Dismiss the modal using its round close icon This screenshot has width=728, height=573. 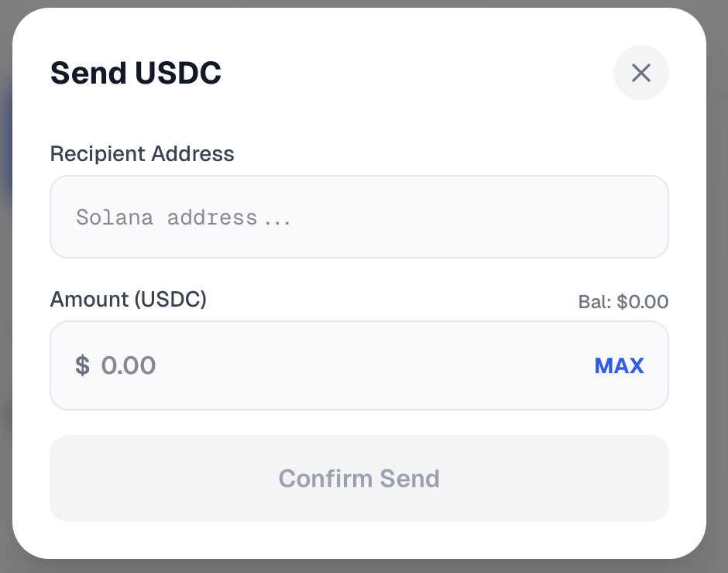[x=640, y=73]
